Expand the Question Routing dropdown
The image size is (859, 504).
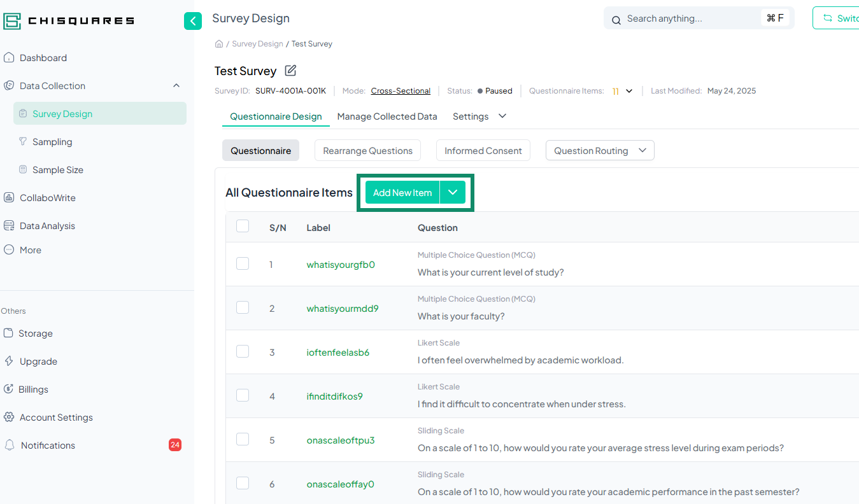pyautogui.click(x=642, y=151)
